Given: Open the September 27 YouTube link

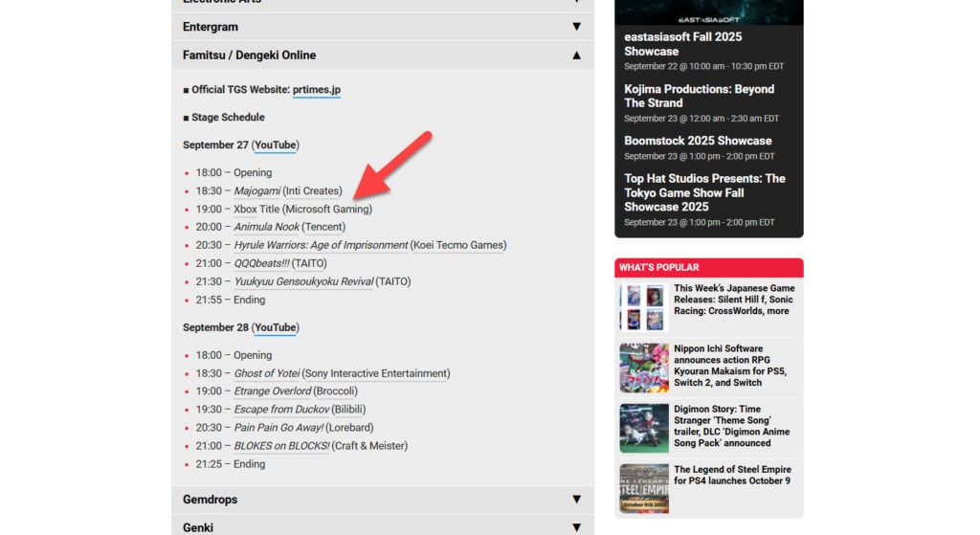Looking at the screenshot, I should click(275, 145).
